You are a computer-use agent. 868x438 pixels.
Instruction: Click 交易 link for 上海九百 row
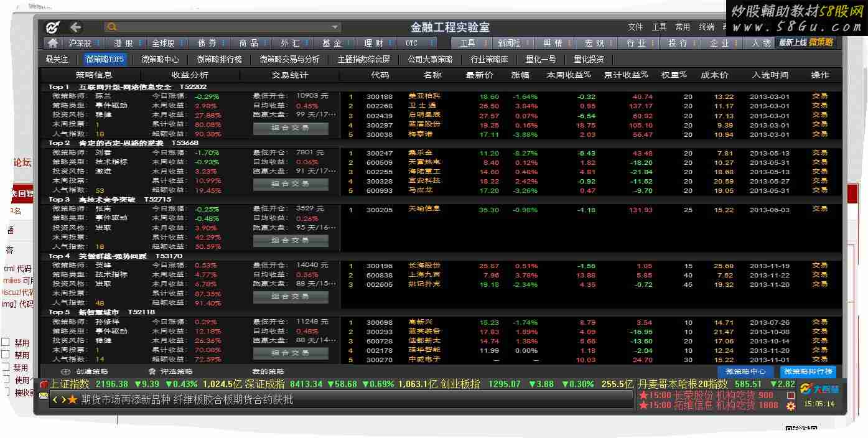819,275
